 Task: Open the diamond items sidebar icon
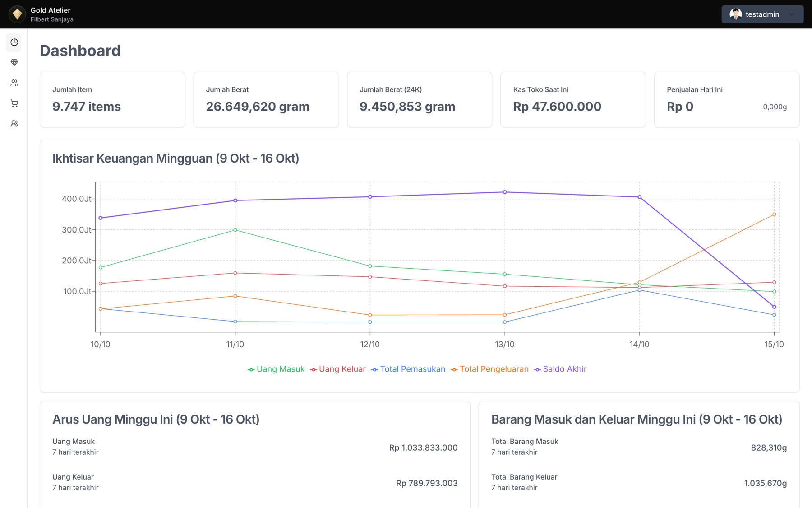click(x=14, y=63)
